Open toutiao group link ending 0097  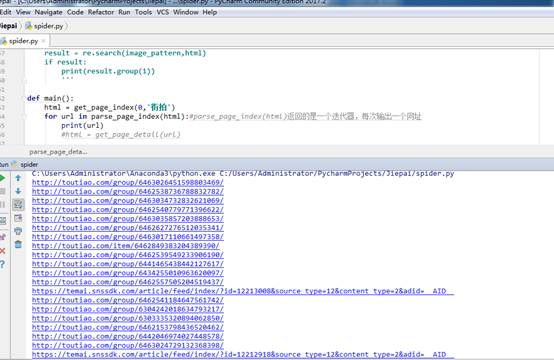pyautogui.click(x=128, y=273)
